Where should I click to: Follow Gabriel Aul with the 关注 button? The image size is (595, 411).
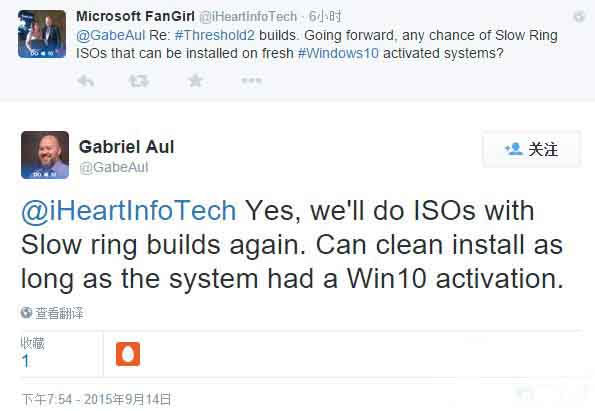[x=531, y=149]
